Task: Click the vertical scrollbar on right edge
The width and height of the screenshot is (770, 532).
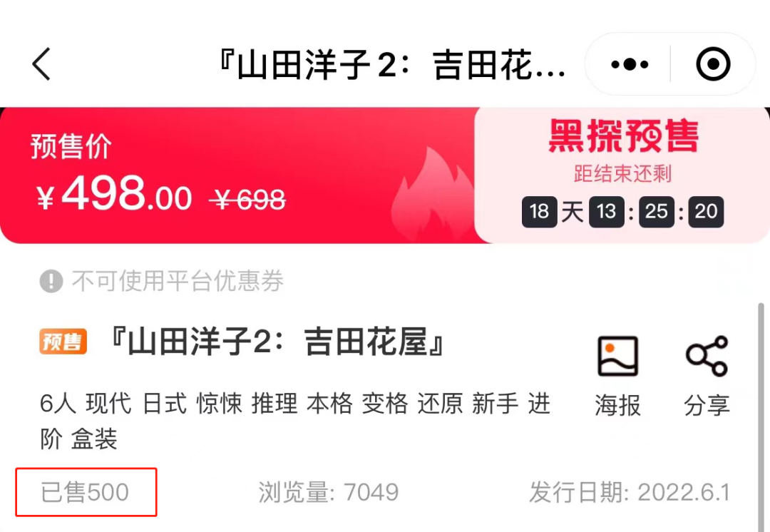Action: click(761, 416)
